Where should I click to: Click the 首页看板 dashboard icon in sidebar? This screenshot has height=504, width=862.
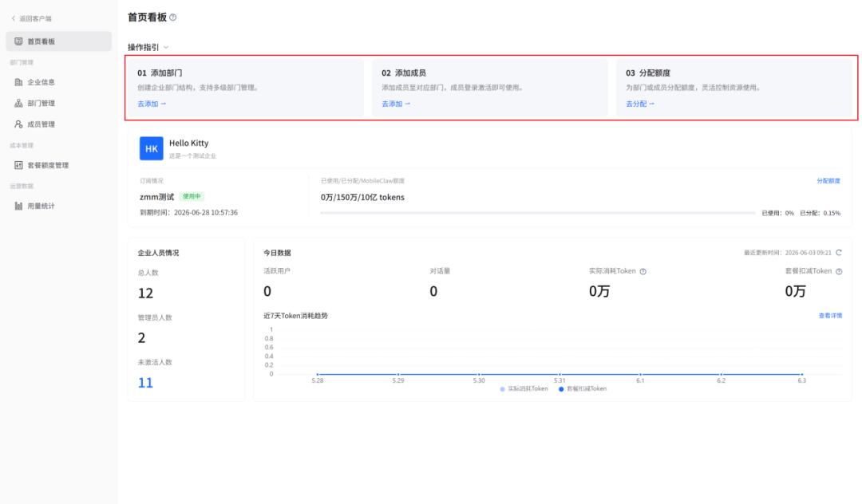coord(18,41)
